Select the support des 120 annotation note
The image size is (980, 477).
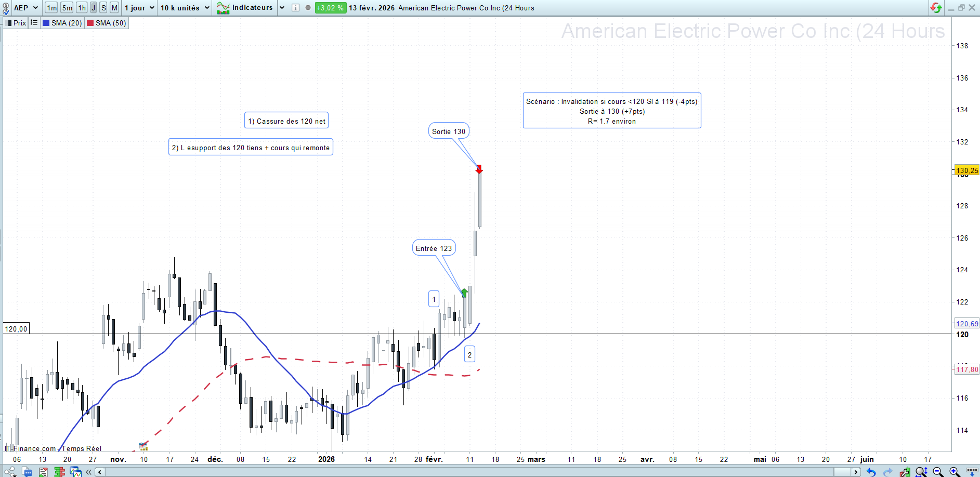click(251, 148)
